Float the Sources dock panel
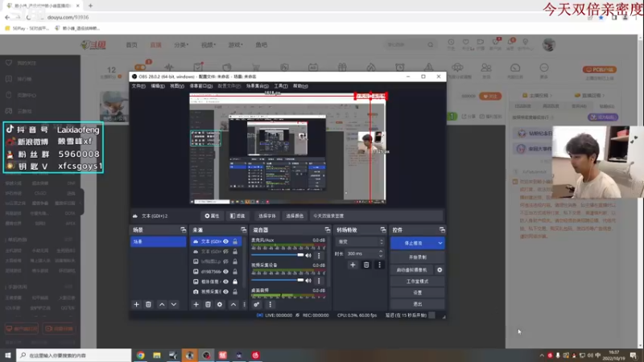This screenshot has height=362, width=644. [x=243, y=230]
